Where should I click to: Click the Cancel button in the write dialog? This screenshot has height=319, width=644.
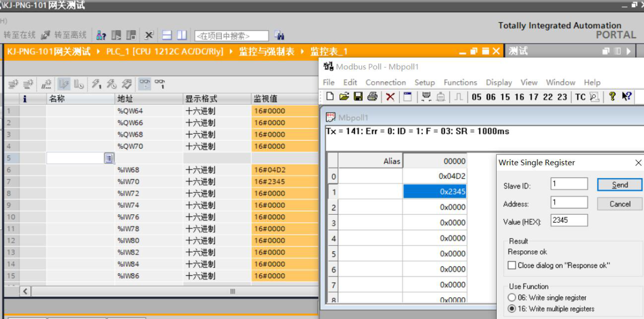[x=620, y=204]
